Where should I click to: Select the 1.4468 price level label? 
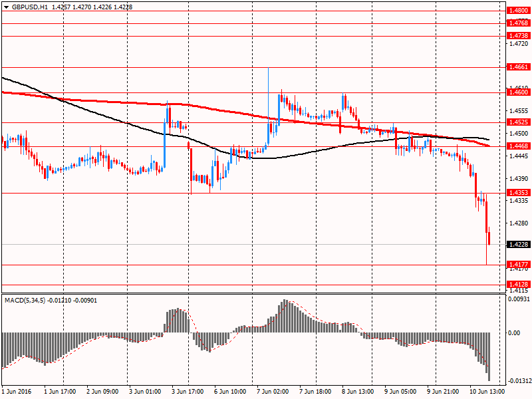pos(518,146)
